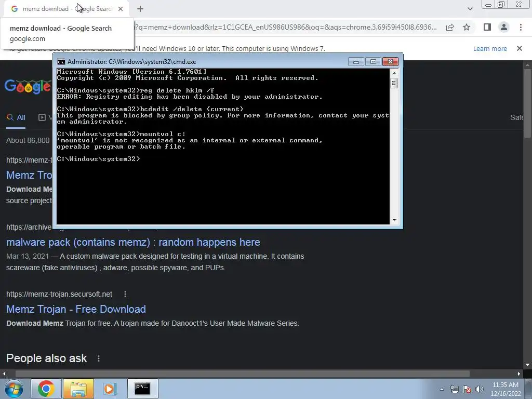Click the Chrome address bar URL

click(x=285, y=27)
